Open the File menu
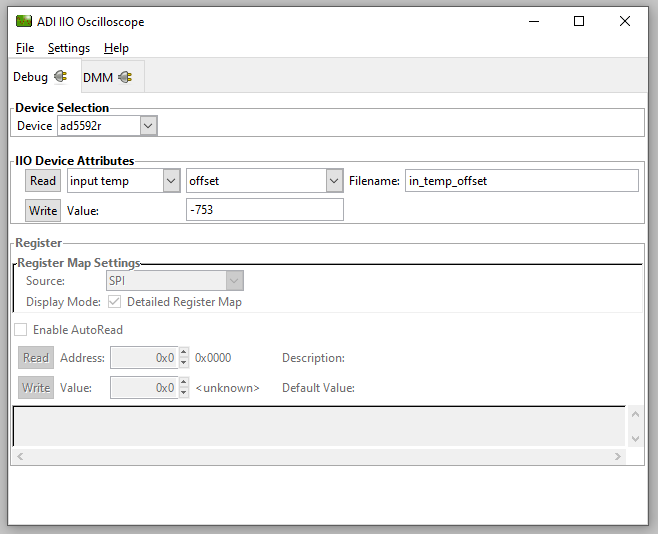Viewport: 658px width, 534px height. coord(25,48)
